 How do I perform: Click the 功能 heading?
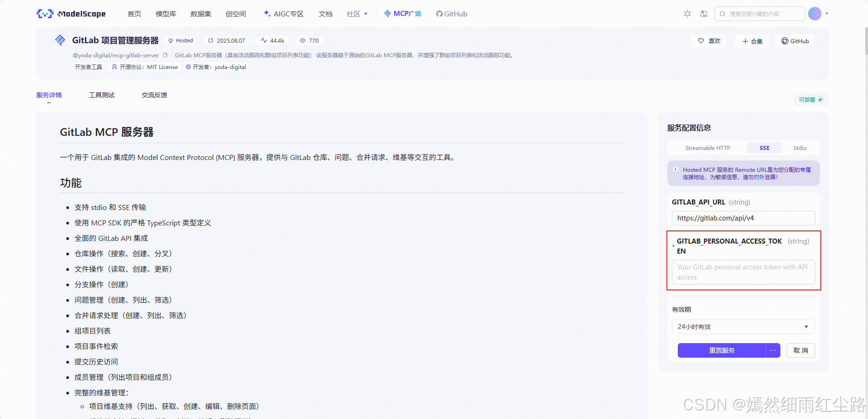[71, 183]
